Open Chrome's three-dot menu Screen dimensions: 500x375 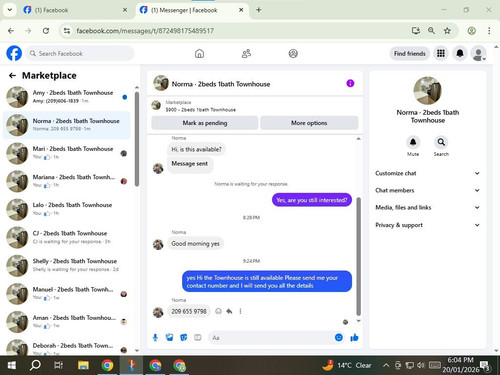489,31
